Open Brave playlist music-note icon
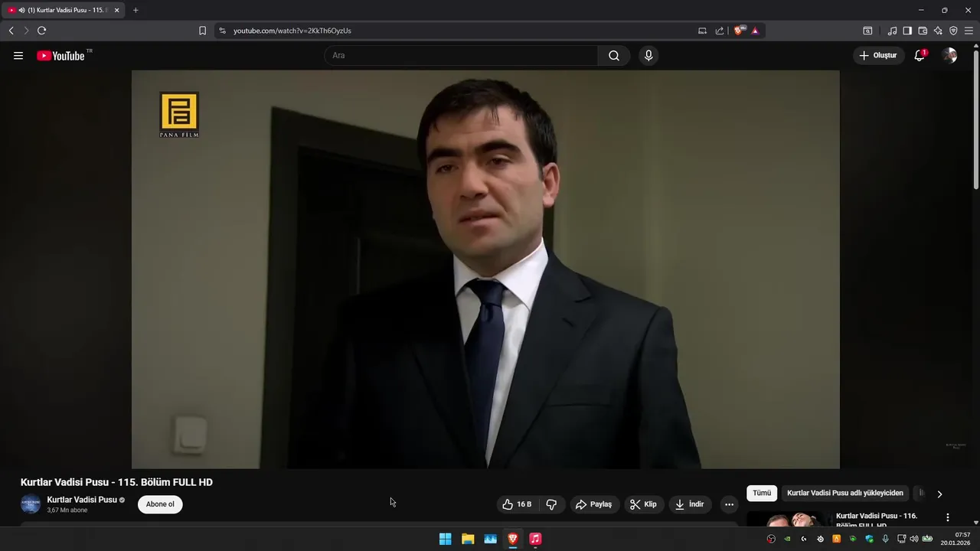The height and width of the screenshot is (551, 980). 892,31
